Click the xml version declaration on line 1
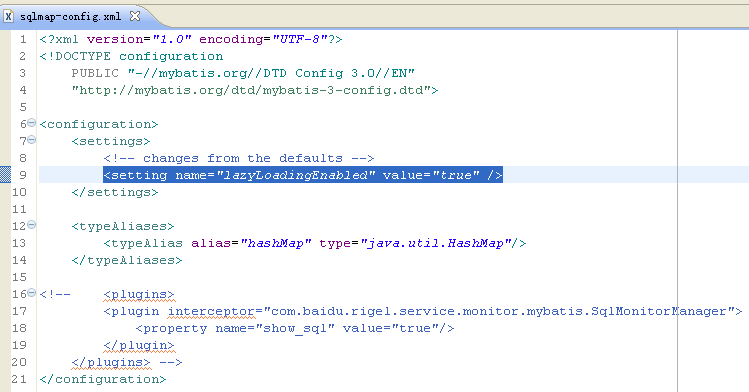Screen dimensions: 749x392 pos(191,39)
